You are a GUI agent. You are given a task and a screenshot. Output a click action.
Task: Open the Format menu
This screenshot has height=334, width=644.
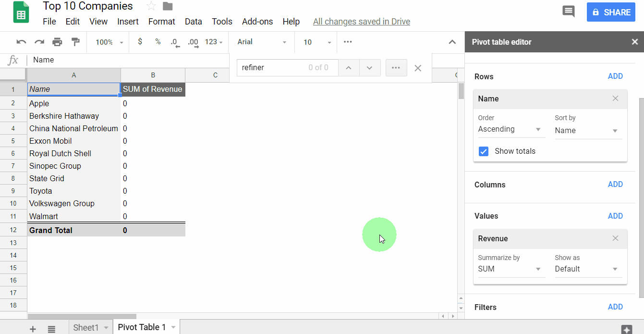162,22
